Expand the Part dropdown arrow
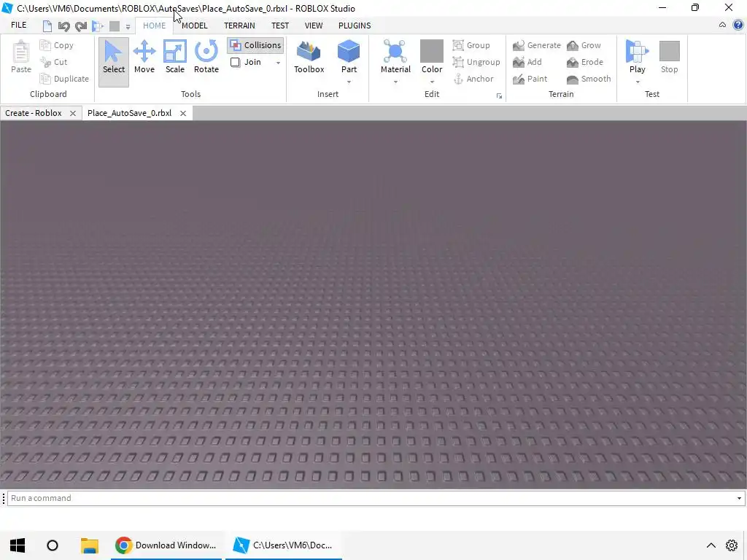 [349, 82]
